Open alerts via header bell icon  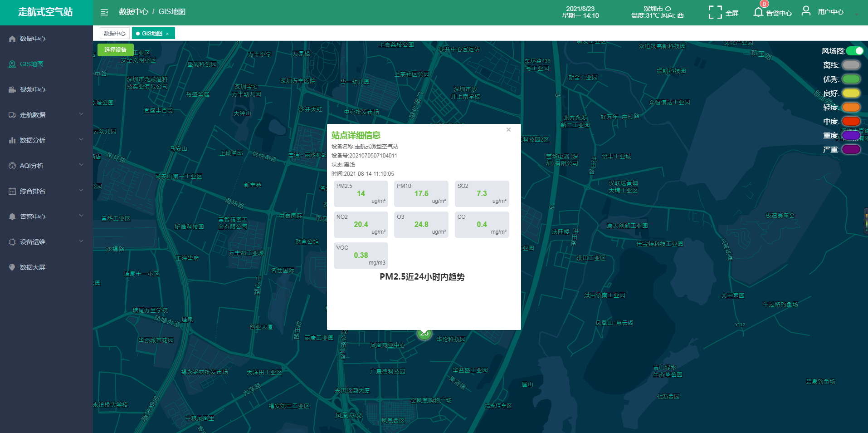(x=758, y=12)
